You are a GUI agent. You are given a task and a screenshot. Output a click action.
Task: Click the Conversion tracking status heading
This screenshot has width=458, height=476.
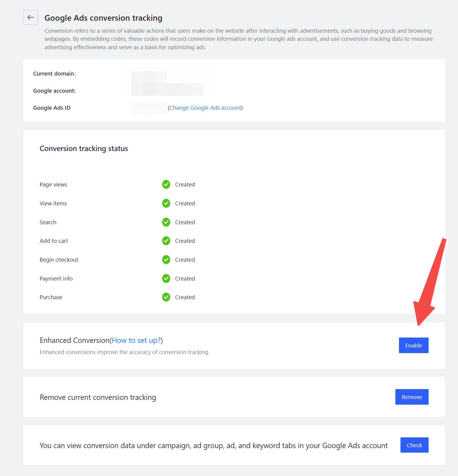coord(84,149)
